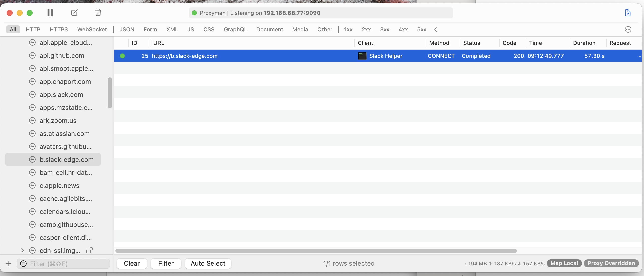Expand the cdn-ssl.img domain entry

tap(22, 250)
